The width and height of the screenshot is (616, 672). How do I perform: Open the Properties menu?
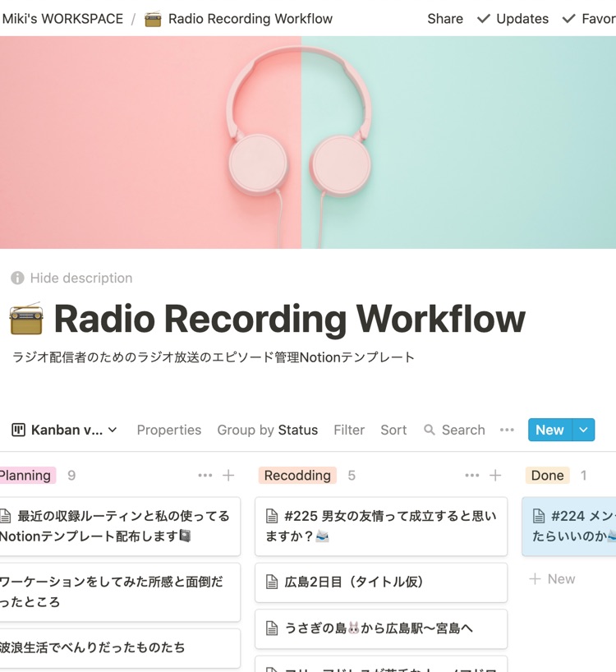[x=168, y=430]
